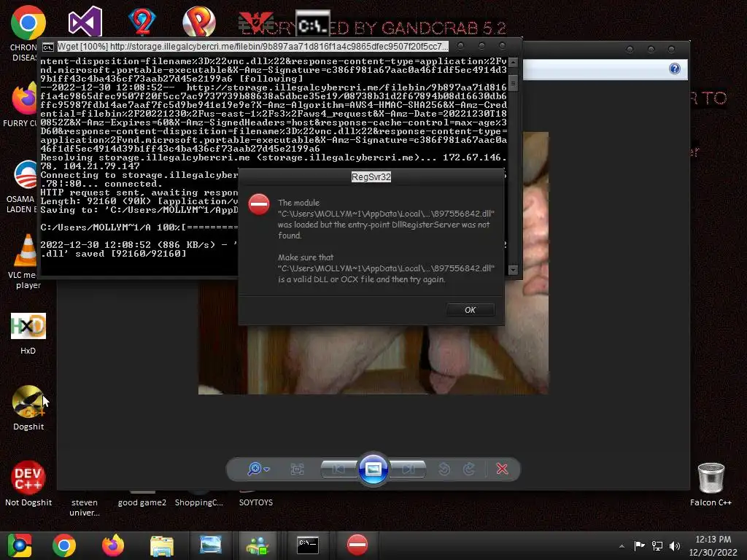Click the red error icon in RegSvr32 dialog
Viewport: 747px width, 560px height.
259,204
